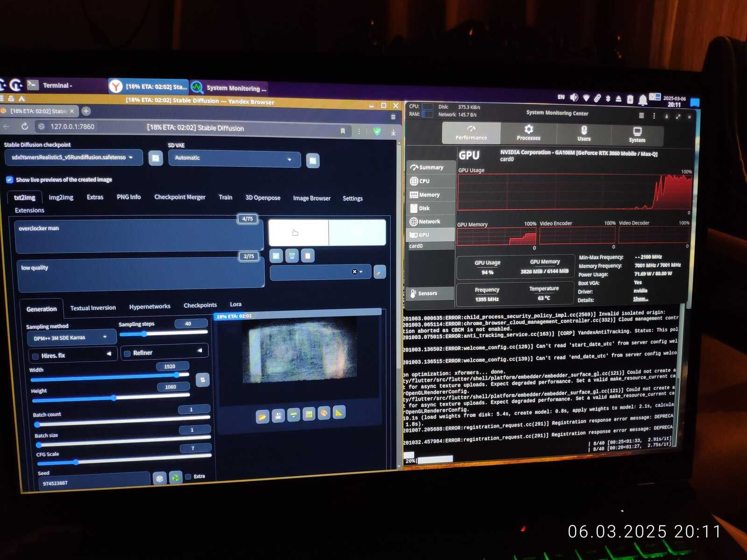Open the Processes tab in System Monitoring Center
747x560 pixels.
pos(529,133)
